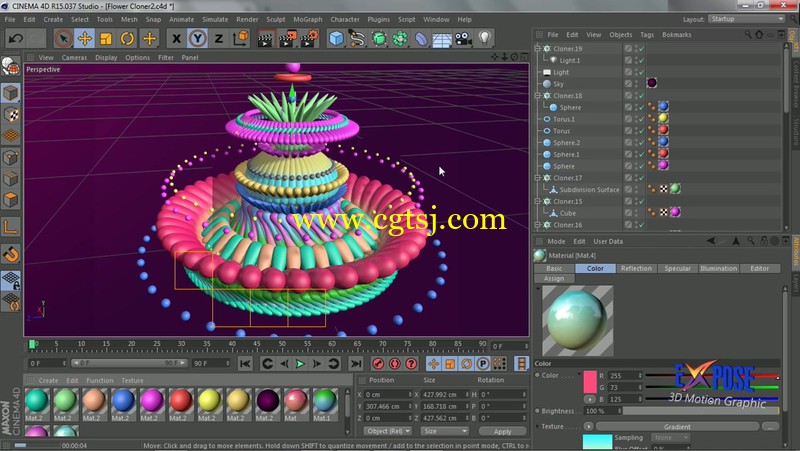
Task: Click the light bulb icon in toolbar
Action: [x=485, y=38]
